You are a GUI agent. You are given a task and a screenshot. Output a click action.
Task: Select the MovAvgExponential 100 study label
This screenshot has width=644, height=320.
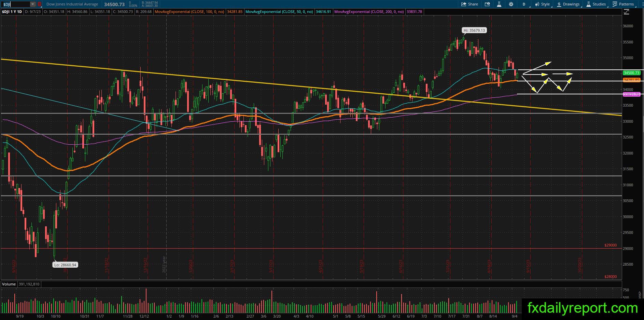pyautogui.click(x=190, y=12)
